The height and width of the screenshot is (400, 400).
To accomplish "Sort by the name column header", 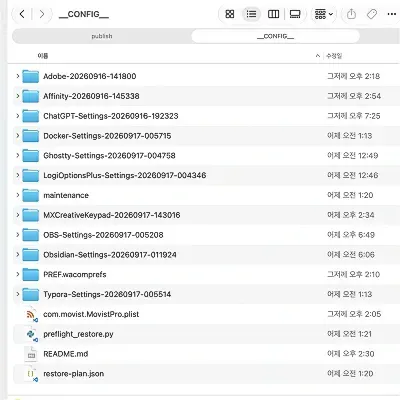I will tap(43, 56).
